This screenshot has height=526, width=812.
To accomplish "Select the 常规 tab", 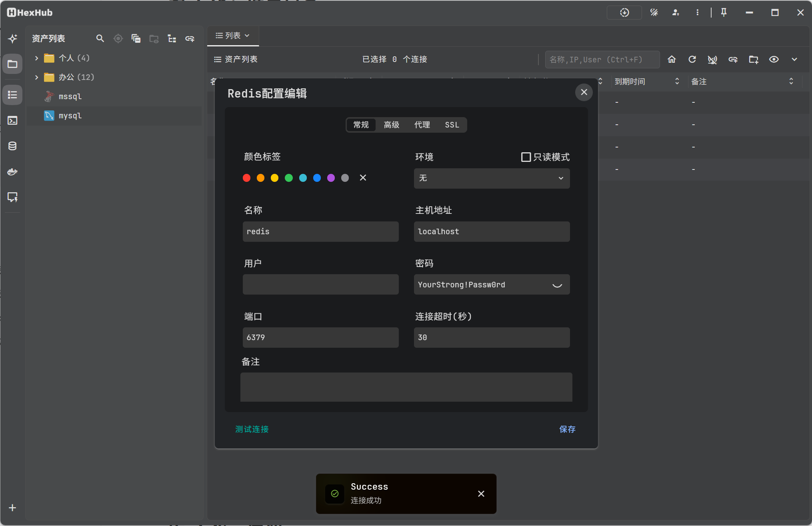I will [x=361, y=125].
